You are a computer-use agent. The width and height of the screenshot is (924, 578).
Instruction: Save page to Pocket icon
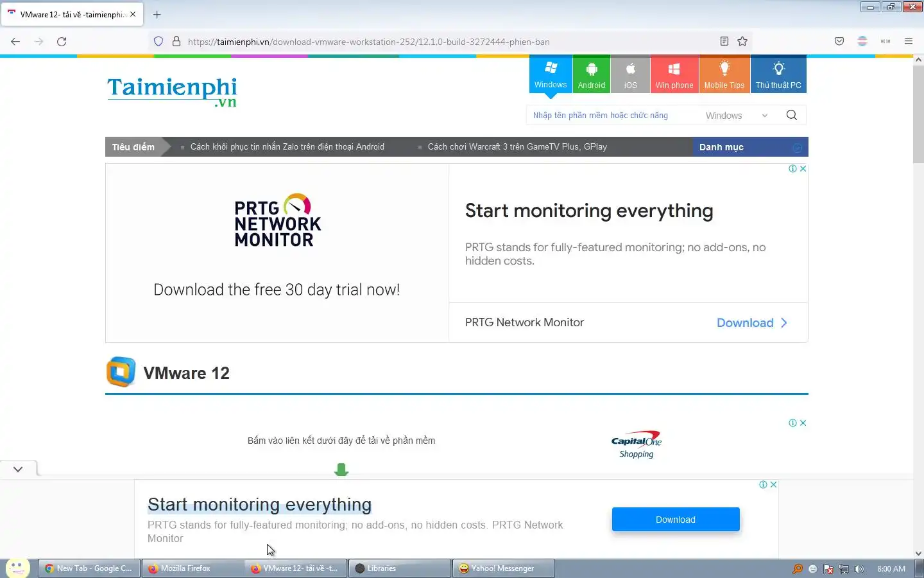click(x=839, y=42)
